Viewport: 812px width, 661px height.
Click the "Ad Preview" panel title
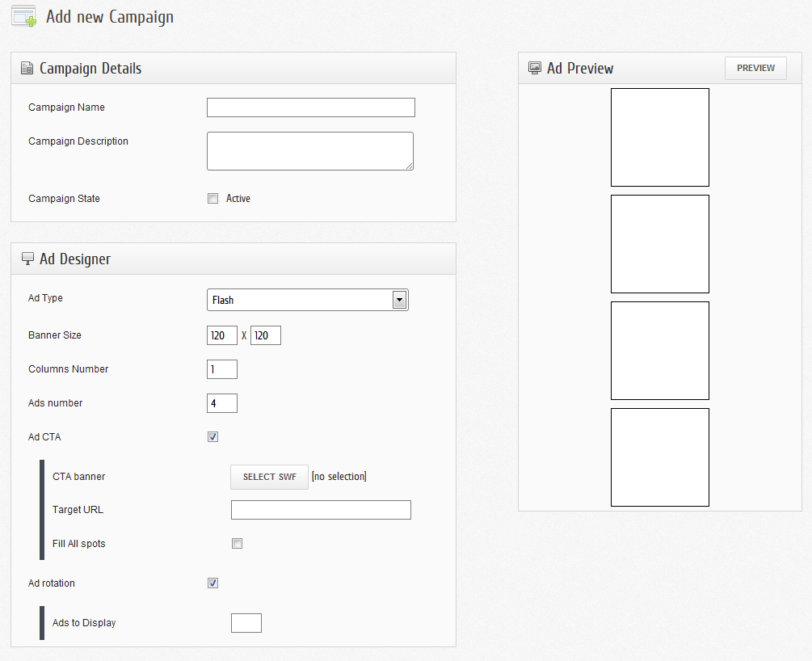point(580,69)
